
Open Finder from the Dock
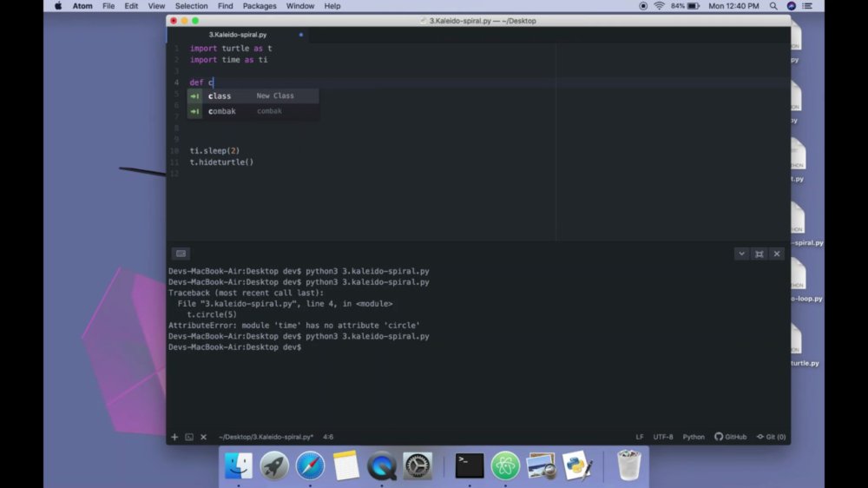pos(239,465)
